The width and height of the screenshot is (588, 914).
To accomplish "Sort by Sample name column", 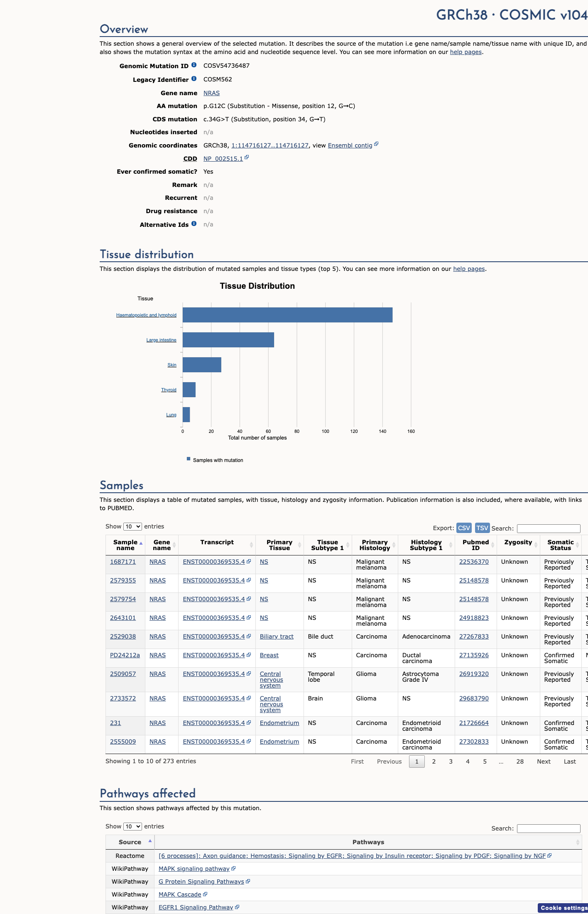I will coord(125,545).
